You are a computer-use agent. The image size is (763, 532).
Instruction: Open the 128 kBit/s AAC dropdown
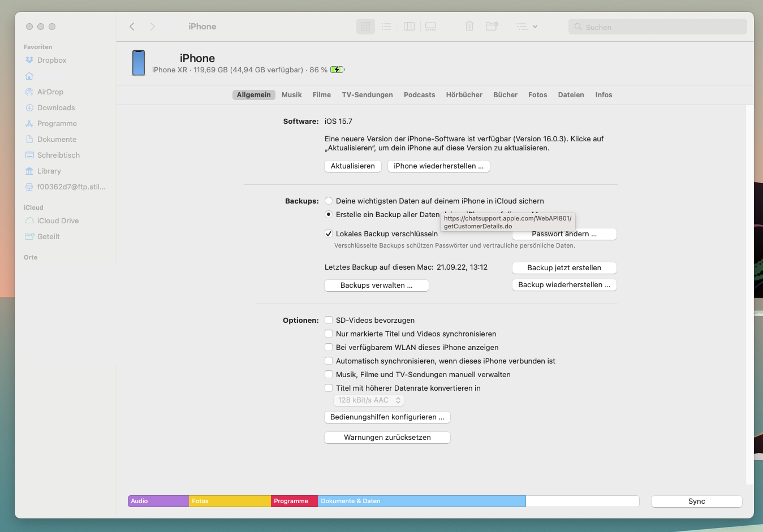[x=369, y=400]
